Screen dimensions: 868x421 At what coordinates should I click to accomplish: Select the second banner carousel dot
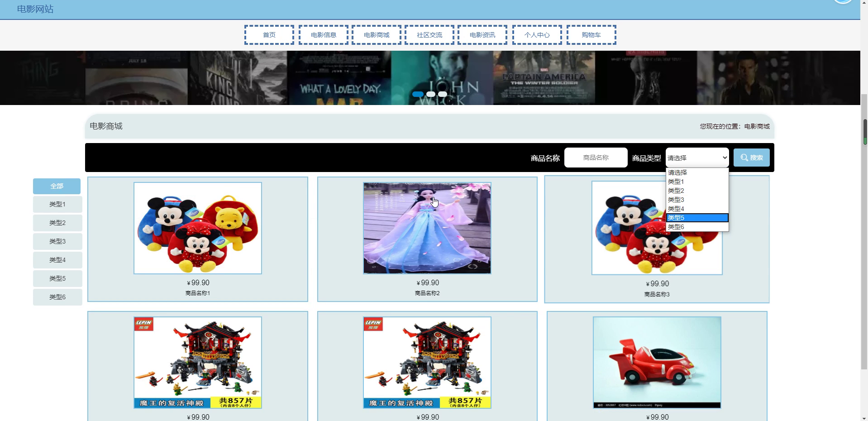[x=431, y=94]
